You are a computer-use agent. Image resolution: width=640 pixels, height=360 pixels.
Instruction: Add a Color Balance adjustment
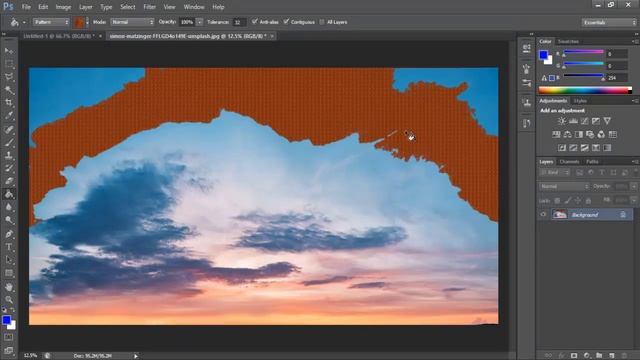coord(568,134)
